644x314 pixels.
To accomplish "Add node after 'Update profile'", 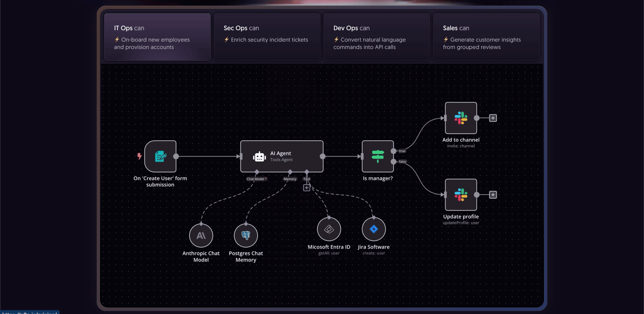I will 493,194.
